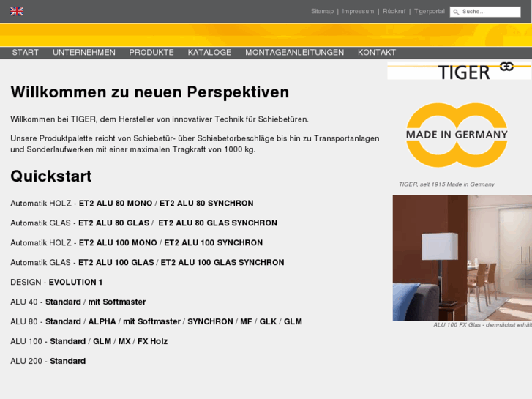532x399 pixels.
Task: Click the caption TIGER, seit 1915 Made in Germany
Action: pyautogui.click(x=446, y=184)
